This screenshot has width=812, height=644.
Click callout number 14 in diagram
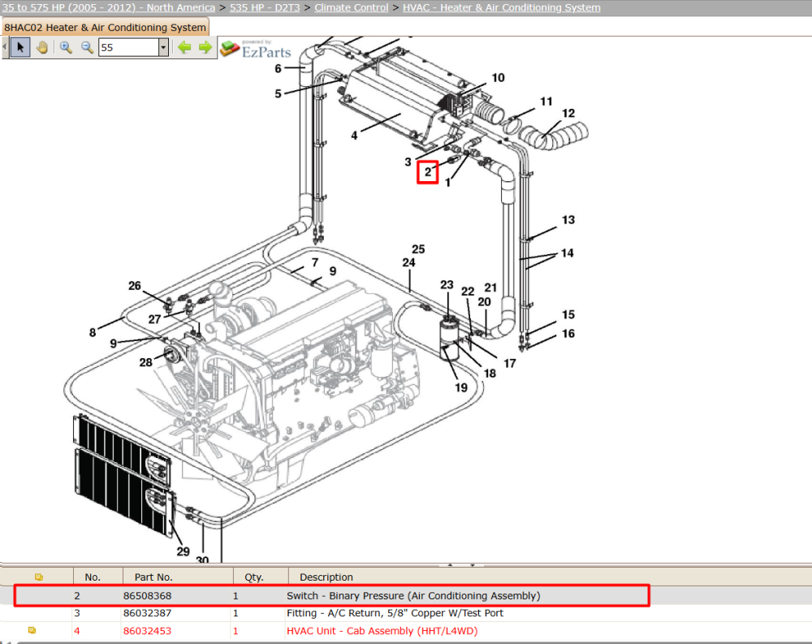click(567, 253)
